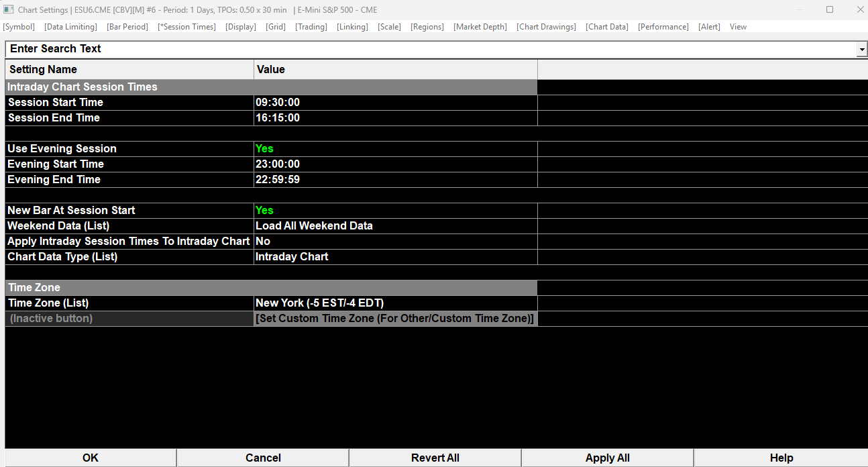868x467 pixels.
Task: Switch to the Symbol tab
Action: click(19, 27)
